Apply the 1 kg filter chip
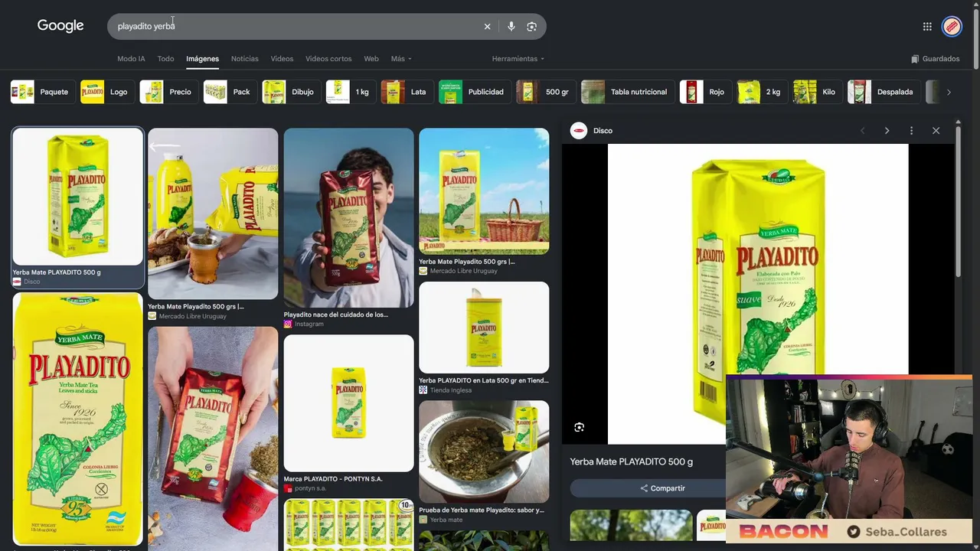 click(351, 92)
